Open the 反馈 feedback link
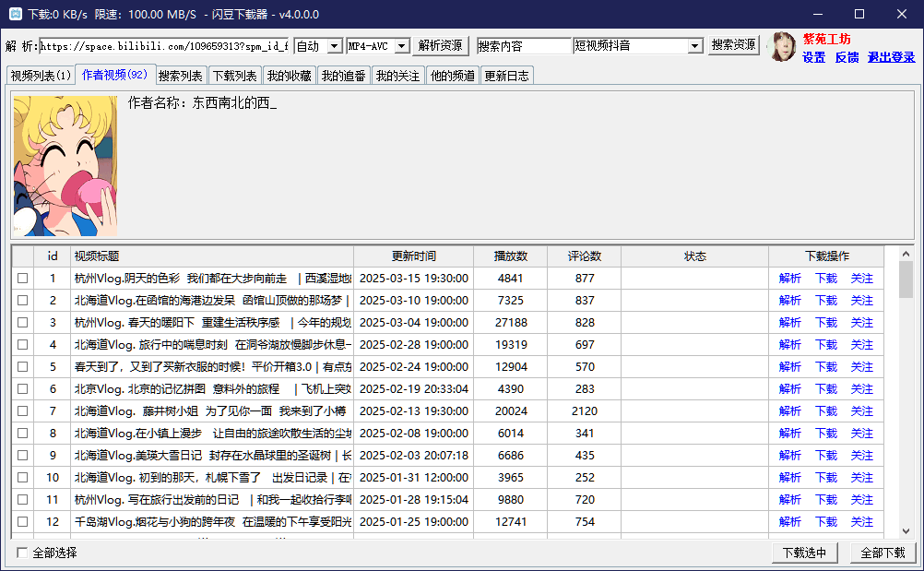This screenshot has width=924, height=571. tap(847, 57)
